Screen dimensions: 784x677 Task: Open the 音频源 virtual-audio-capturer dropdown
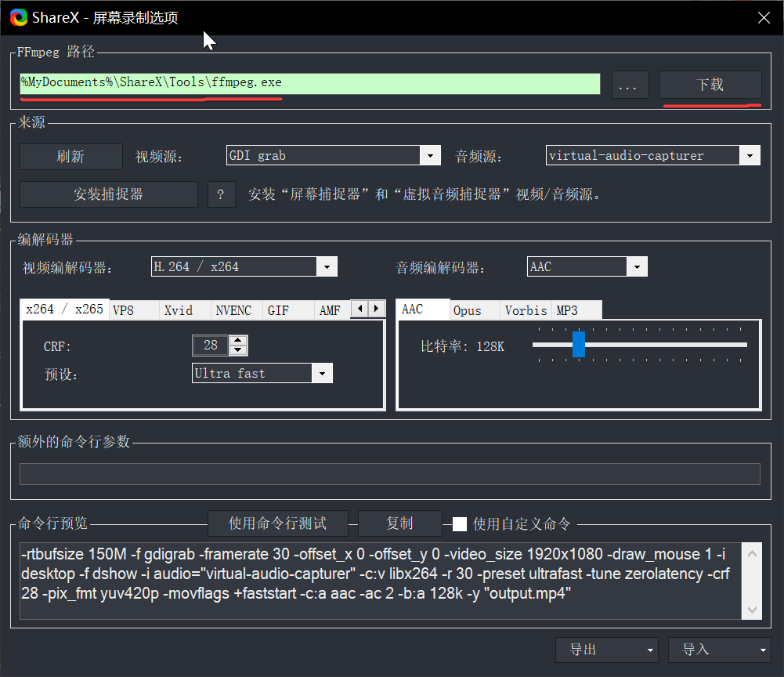pyautogui.click(x=653, y=156)
